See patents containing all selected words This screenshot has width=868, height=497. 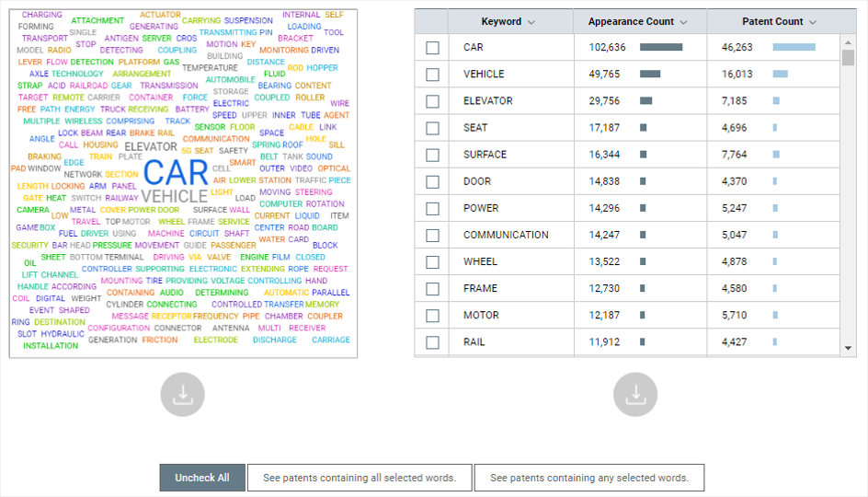tap(360, 478)
